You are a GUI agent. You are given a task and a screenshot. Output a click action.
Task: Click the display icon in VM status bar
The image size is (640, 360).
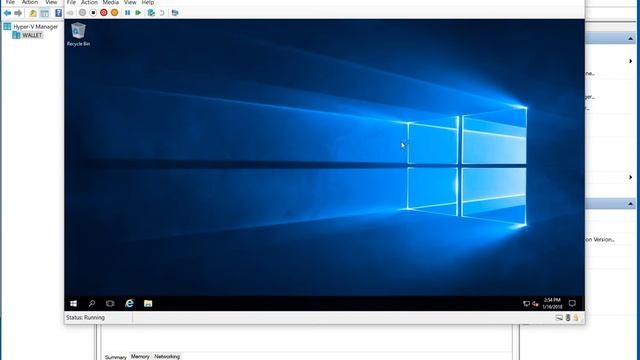[x=559, y=318]
